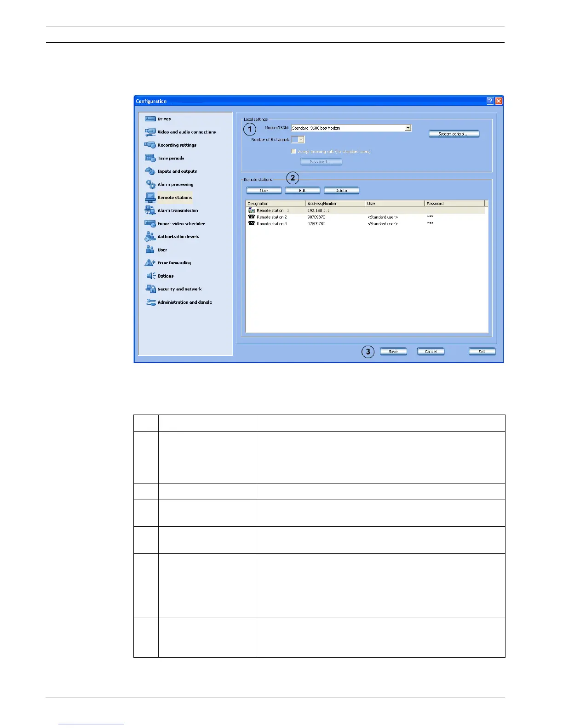This screenshot has width=563, height=728.
Task: Select number 90709870
Action: pyautogui.click(x=316, y=217)
